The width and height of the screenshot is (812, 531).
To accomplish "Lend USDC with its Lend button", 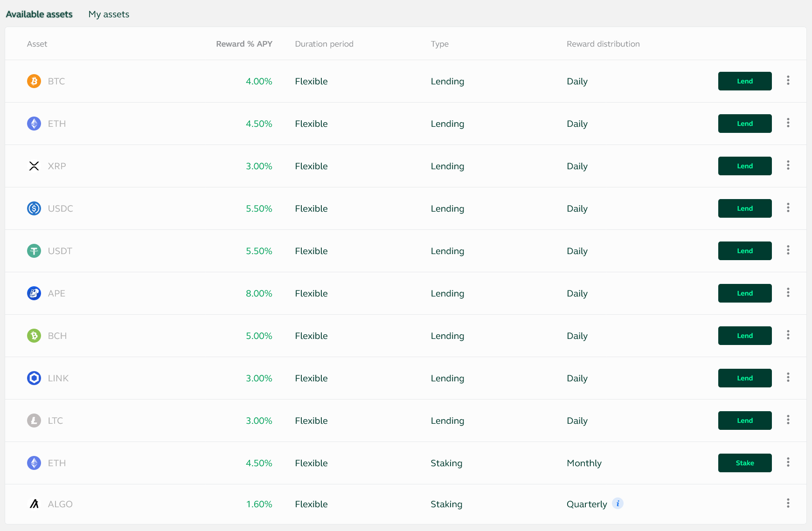I will coord(745,208).
